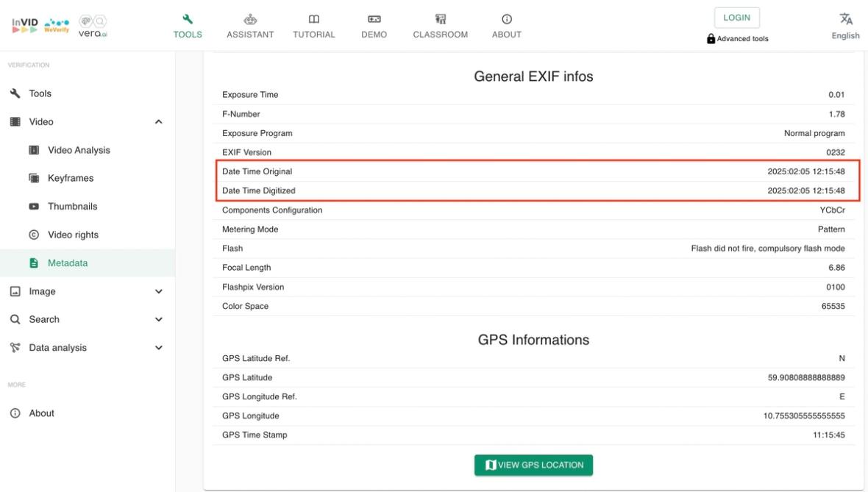
Task: Click the Keyframes icon
Action: coord(34,178)
